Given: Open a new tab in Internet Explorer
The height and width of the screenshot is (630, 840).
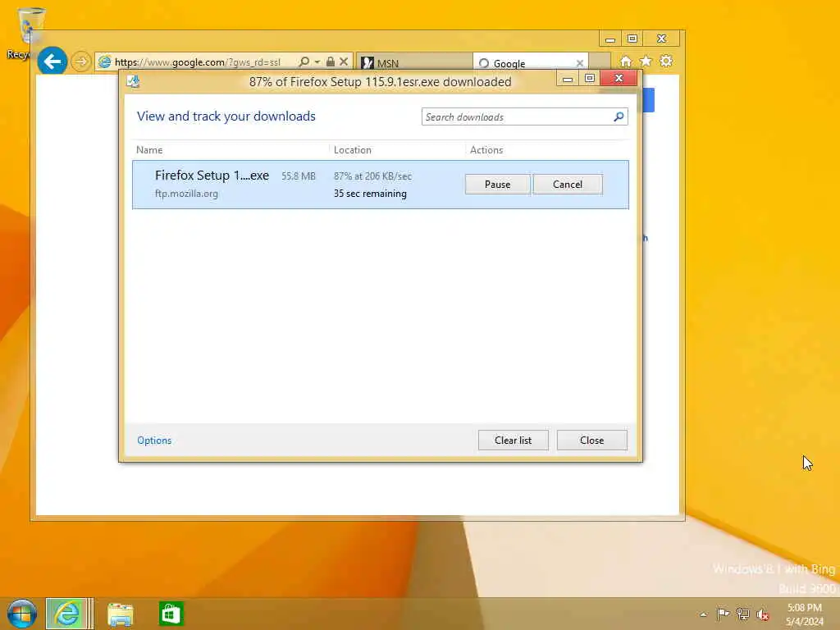Looking at the screenshot, I should [x=600, y=62].
